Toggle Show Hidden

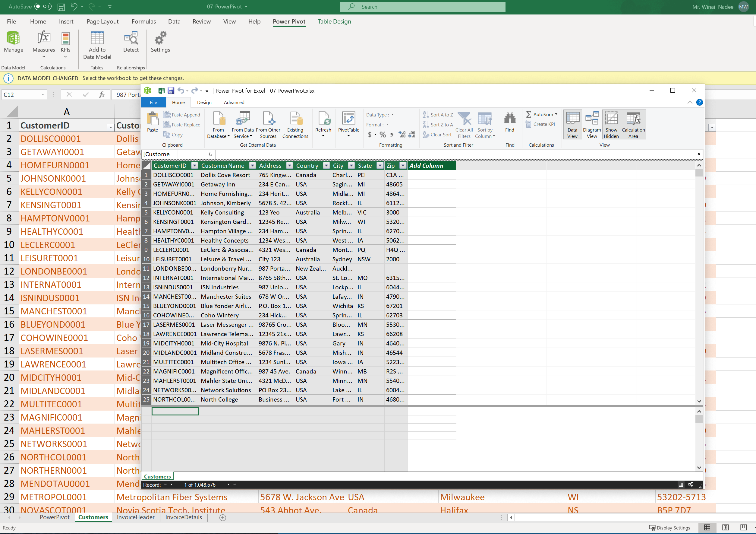coord(611,124)
